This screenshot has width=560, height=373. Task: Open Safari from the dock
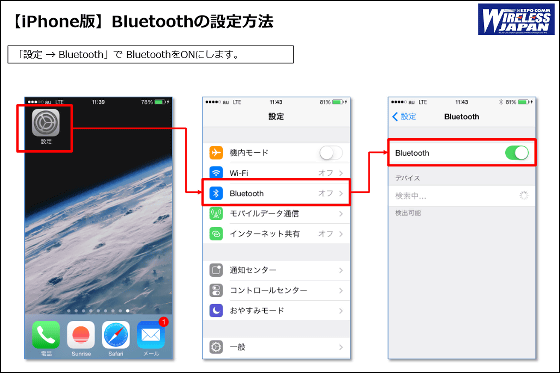(116, 334)
